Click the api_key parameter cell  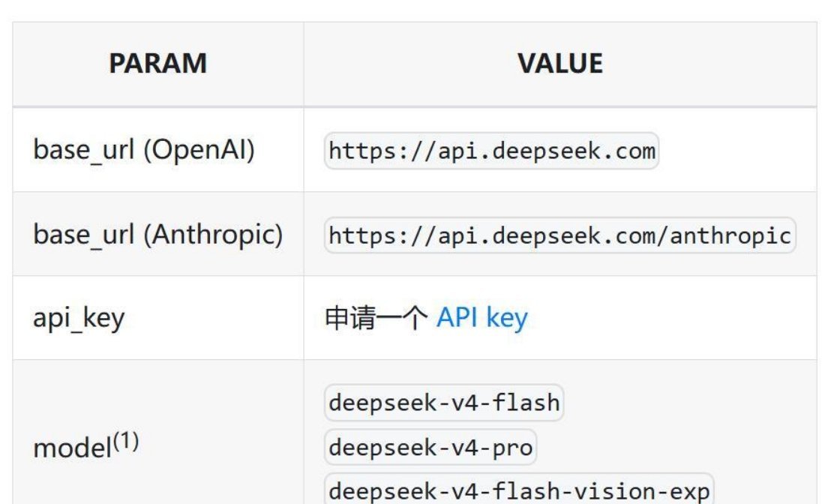[x=158, y=318]
